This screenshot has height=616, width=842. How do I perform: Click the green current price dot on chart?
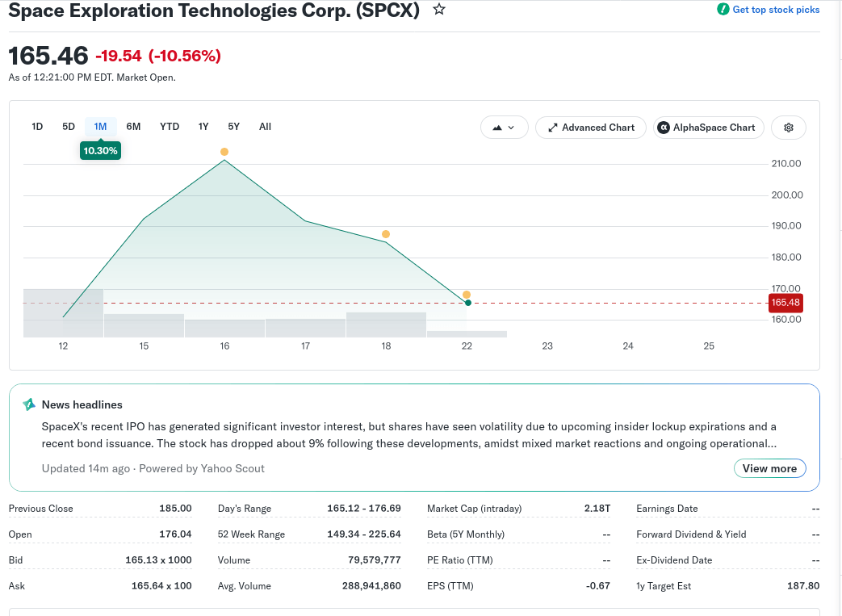click(468, 303)
